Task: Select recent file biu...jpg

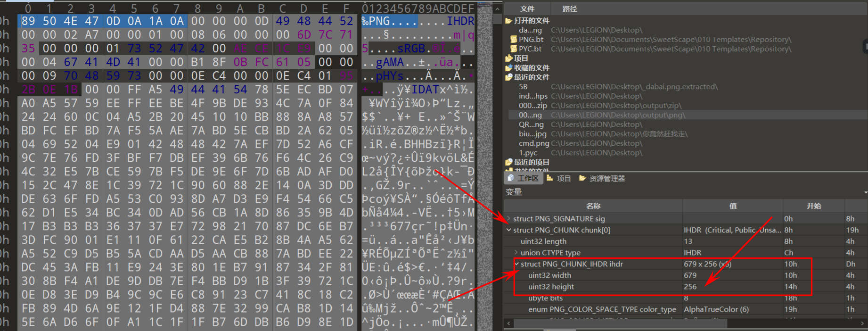Action: pos(686,134)
